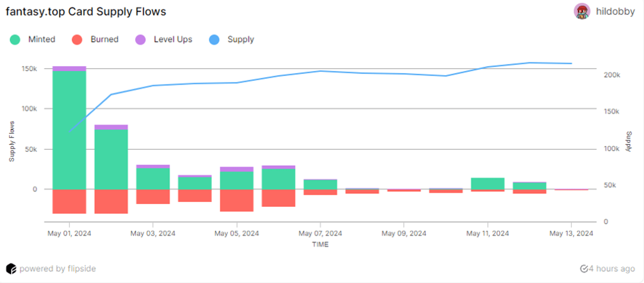Select the May 11 green Minted bar

coord(488,183)
